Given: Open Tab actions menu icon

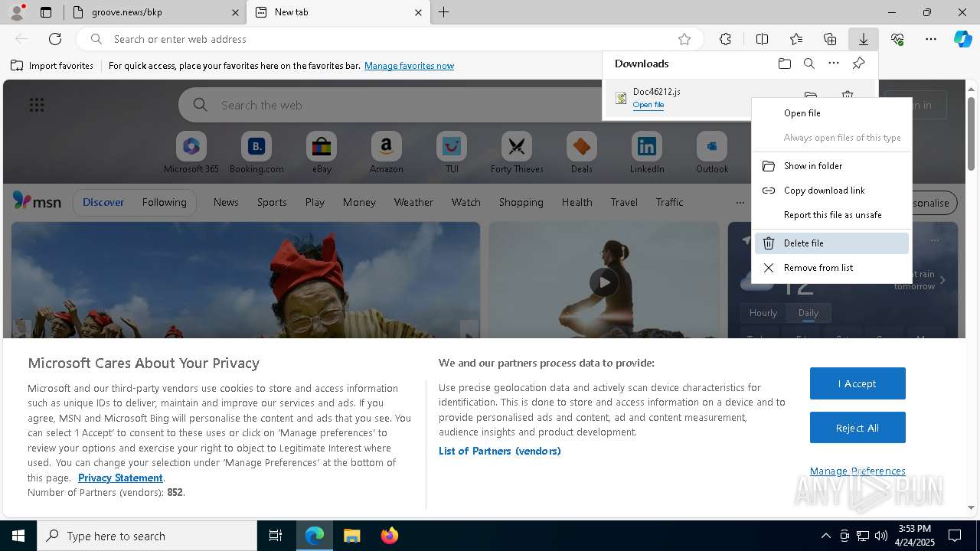Looking at the screenshot, I should [x=46, y=12].
